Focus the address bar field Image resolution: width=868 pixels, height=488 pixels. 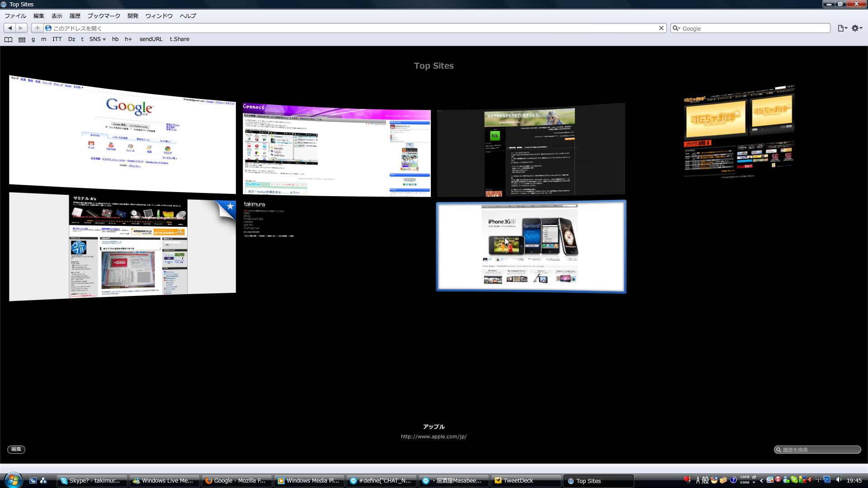coord(355,28)
